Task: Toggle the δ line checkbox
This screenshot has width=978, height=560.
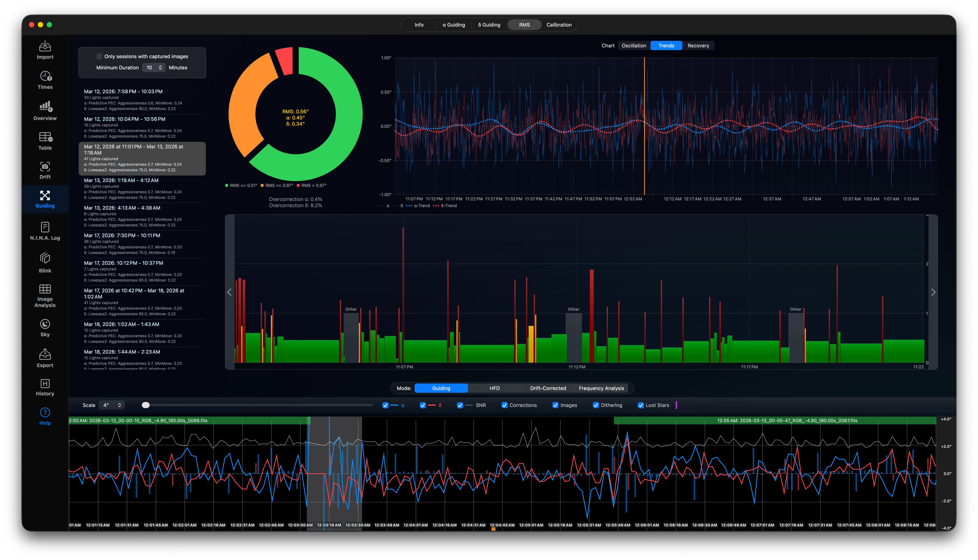Action: tap(423, 405)
